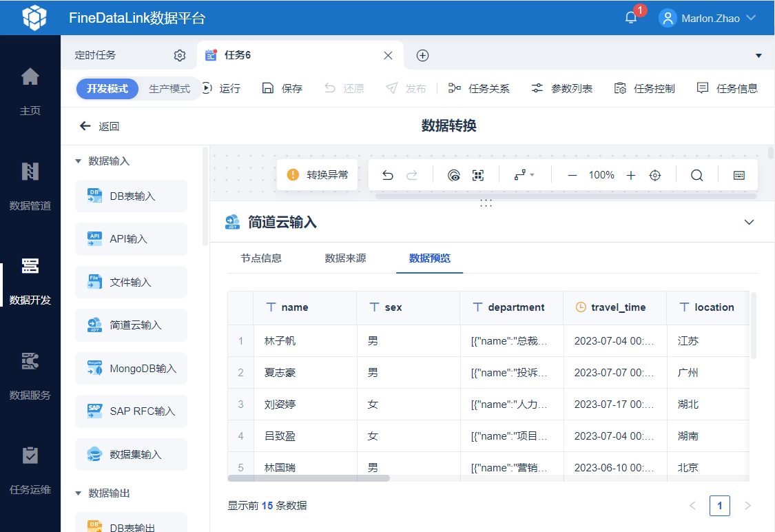
Task: Click the 返回 back link
Action: coord(99,126)
